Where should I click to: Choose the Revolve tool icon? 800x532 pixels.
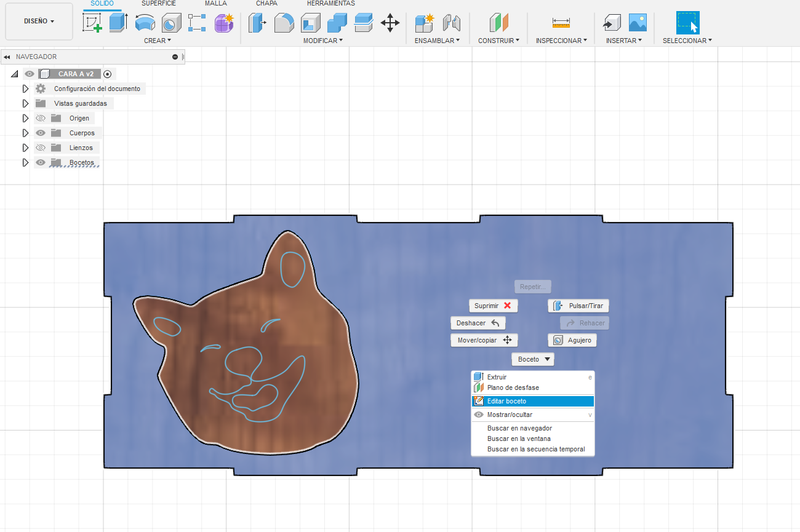145,23
